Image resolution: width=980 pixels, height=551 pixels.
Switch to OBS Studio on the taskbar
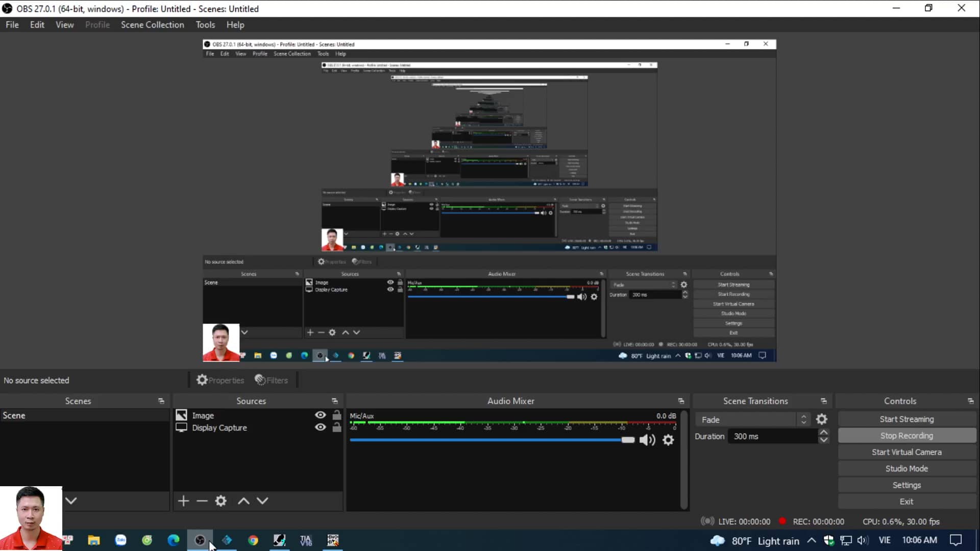(x=200, y=540)
